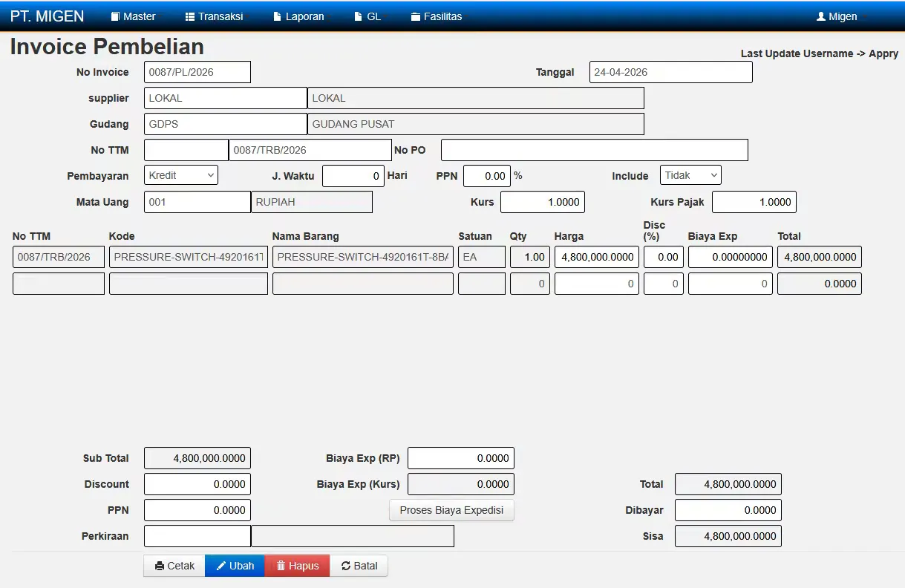Click the Batal button
Screen dimensions: 905x588
359,566
